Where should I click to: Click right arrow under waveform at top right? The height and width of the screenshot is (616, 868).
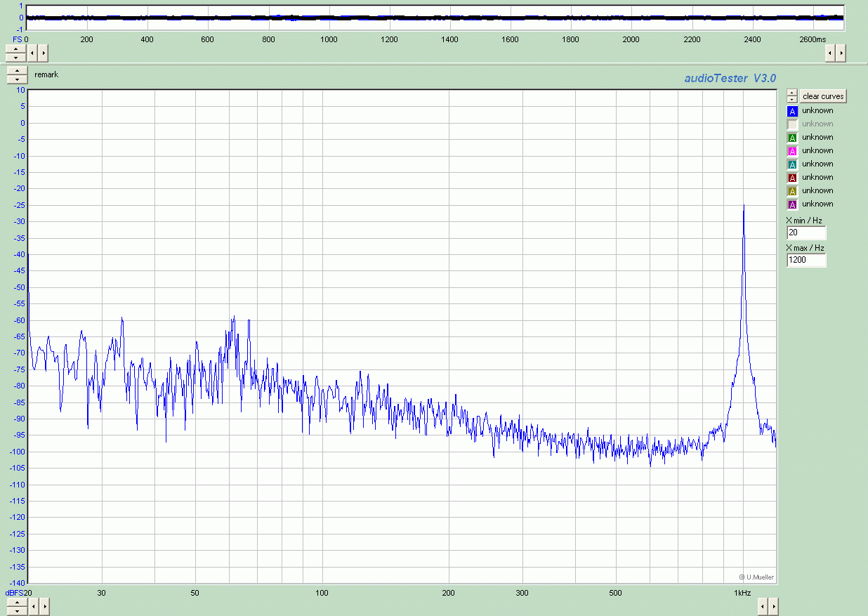841,53
